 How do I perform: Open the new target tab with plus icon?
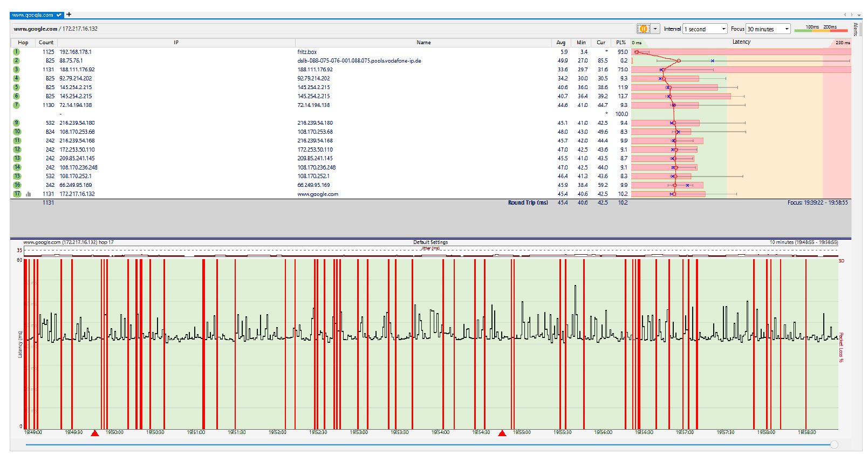(69, 15)
